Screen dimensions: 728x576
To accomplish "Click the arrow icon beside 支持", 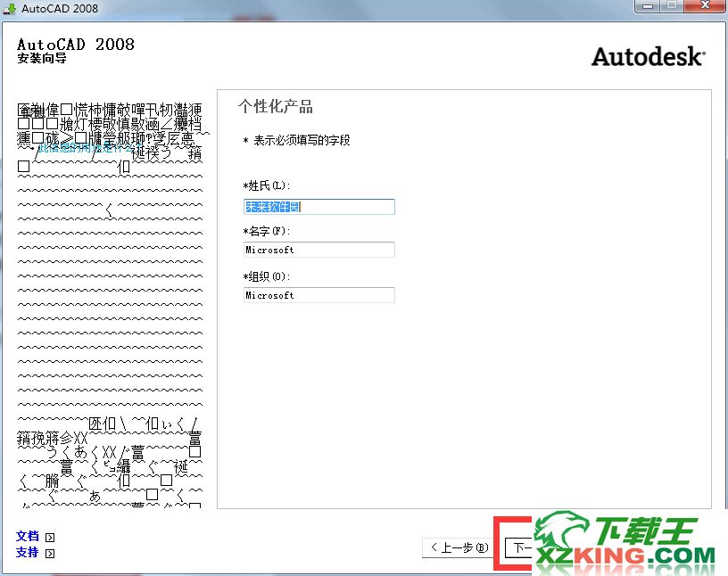I will 50,553.
